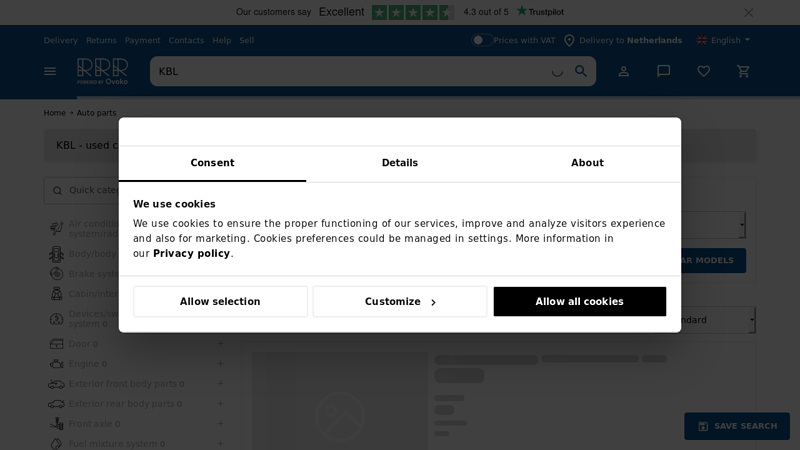Switch to the About tab
This screenshot has height=450, width=800.
(x=587, y=163)
